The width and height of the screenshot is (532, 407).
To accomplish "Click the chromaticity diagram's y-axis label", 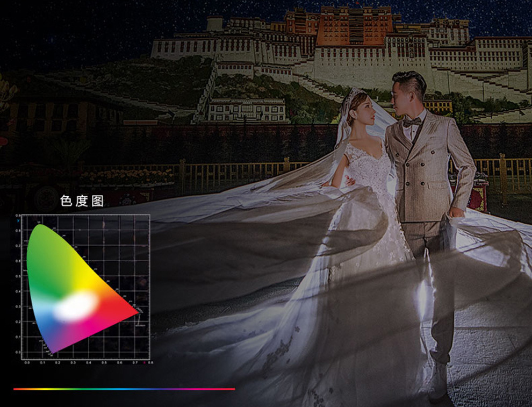I will point(18,220).
